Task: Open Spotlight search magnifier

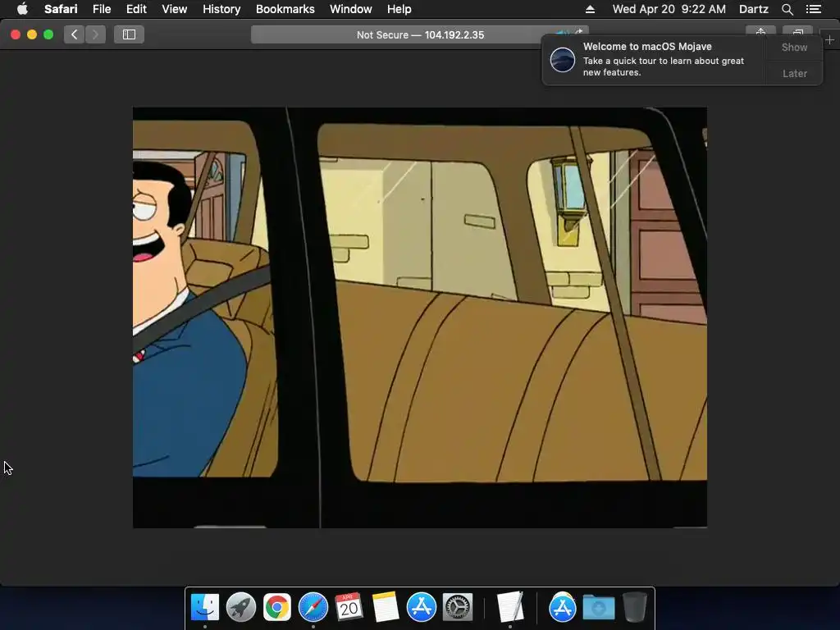Action: (x=787, y=9)
